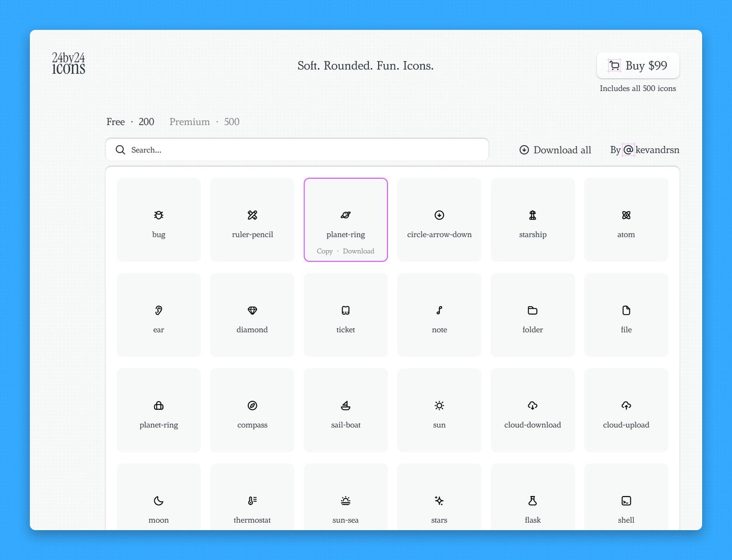Select the thermostat icon
The width and height of the screenshot is (732, 560).
(x=253, y=501)
